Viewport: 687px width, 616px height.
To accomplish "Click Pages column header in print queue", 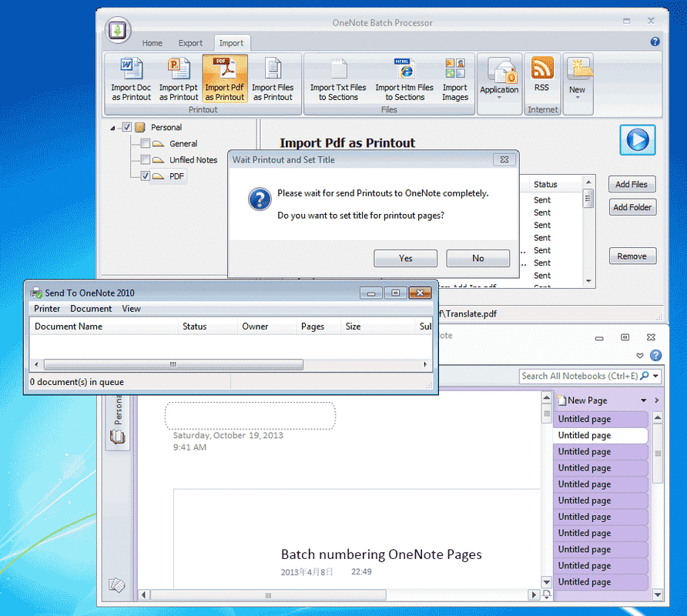I will point(318,326).
